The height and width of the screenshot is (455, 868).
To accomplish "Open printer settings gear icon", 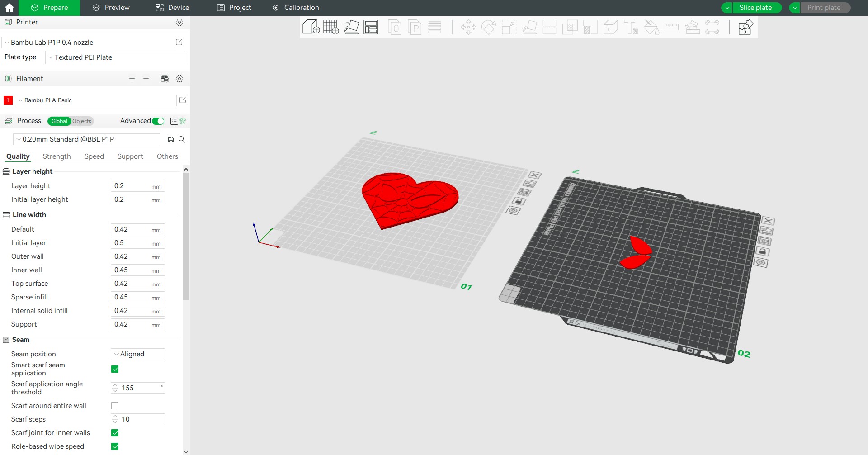I will click(x=179, y=22).
